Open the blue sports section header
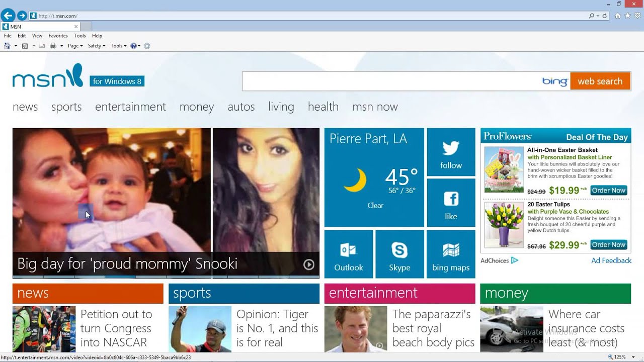 tap(244, 293)
